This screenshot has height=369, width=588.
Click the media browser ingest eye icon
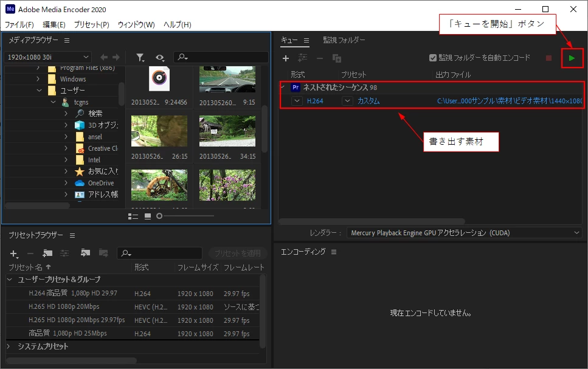160,57
